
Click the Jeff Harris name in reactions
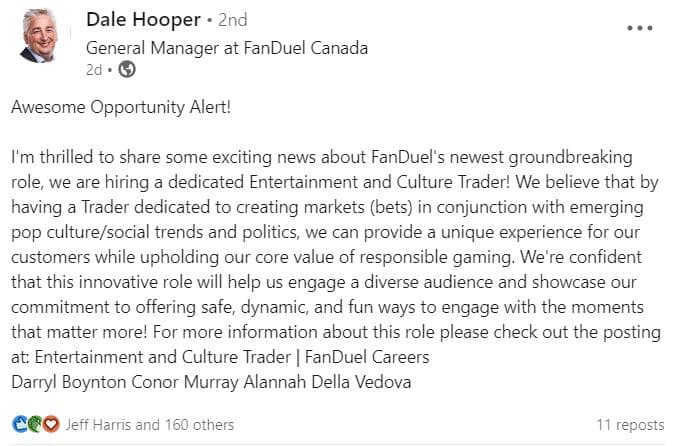(x=98, y=425)
